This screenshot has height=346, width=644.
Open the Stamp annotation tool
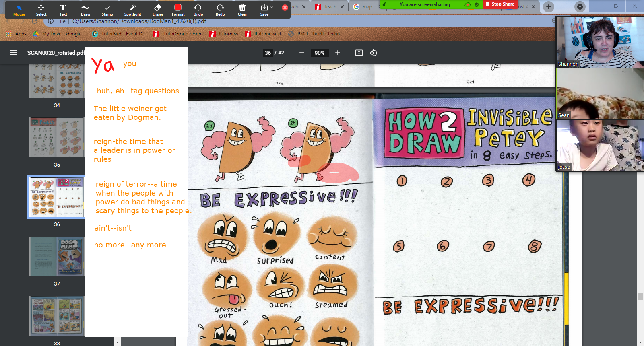tap(107, 10)
